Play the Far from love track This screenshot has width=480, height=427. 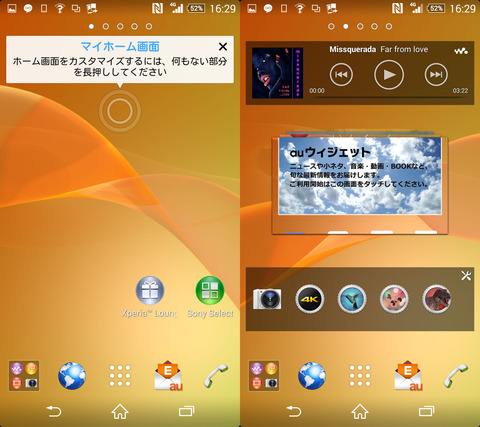tap(389, 75)
